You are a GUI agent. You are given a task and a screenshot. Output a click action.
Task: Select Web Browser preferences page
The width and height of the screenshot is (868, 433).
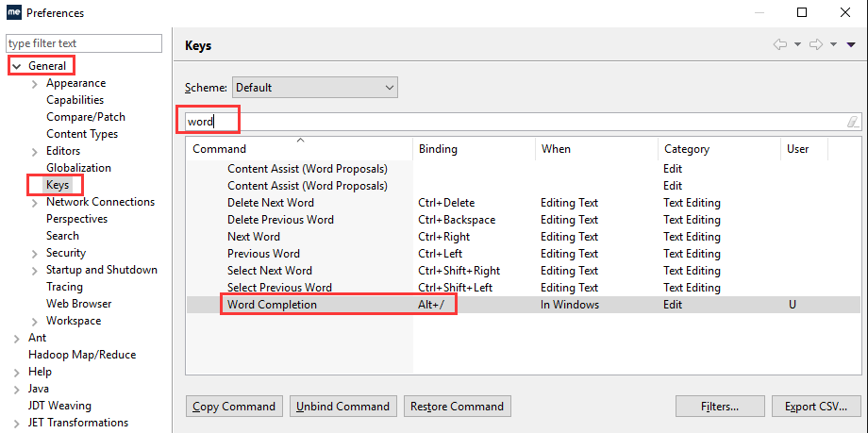coord(78,304)
